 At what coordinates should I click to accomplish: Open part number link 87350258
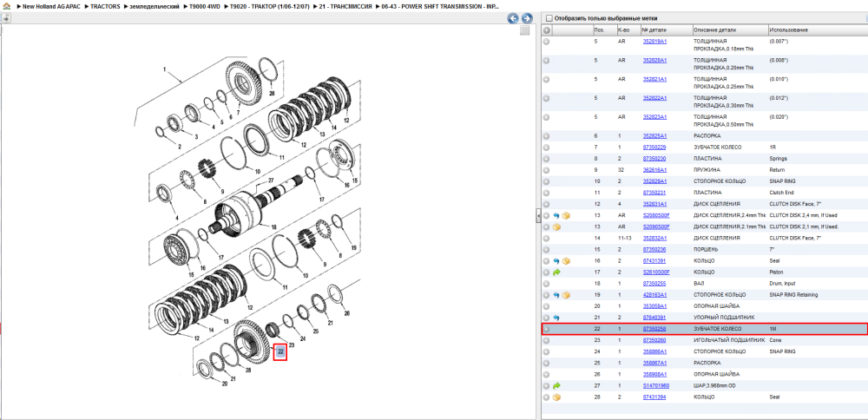(x=654, y=329)
